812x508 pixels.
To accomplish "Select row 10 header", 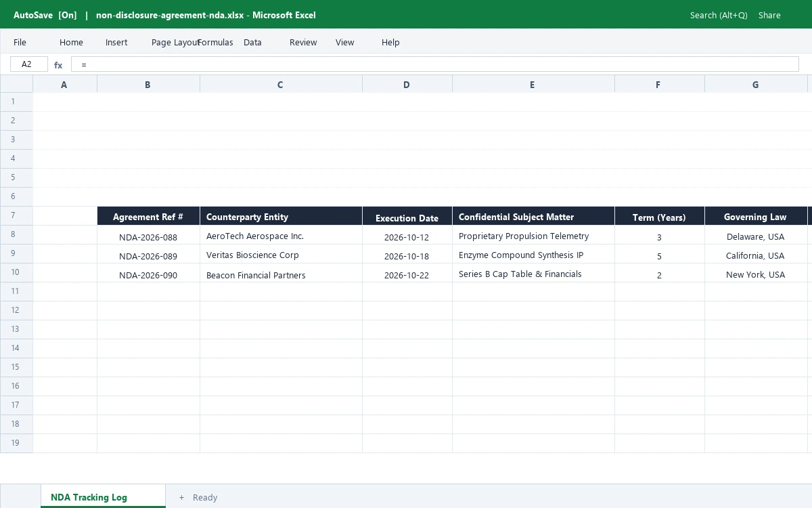I will tap(16, 272).
